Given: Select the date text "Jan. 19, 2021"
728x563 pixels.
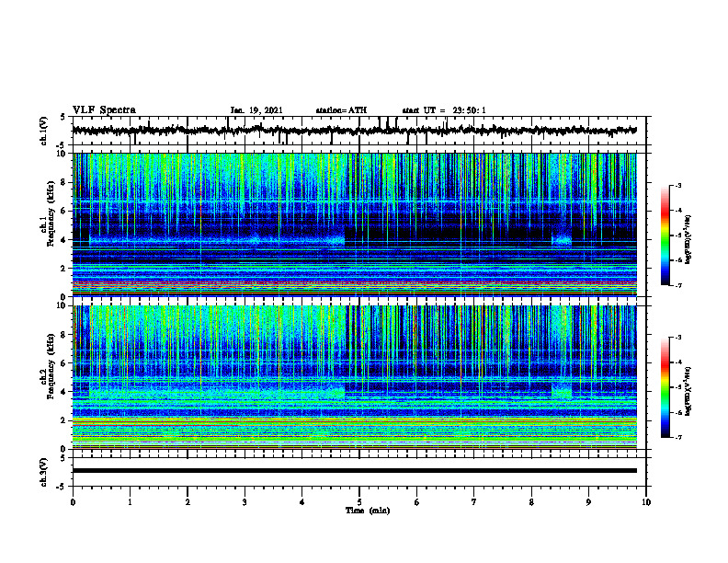Looking at the screenshot, I should [256, 110].
